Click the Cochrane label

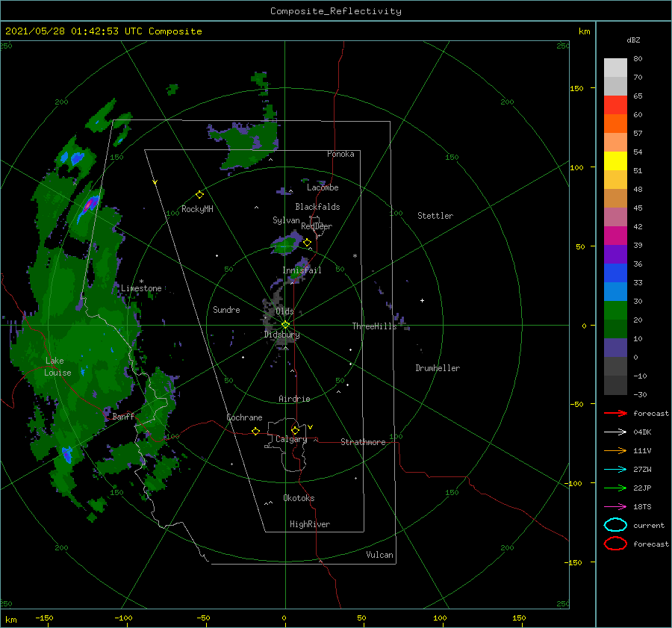coord(244,417)
